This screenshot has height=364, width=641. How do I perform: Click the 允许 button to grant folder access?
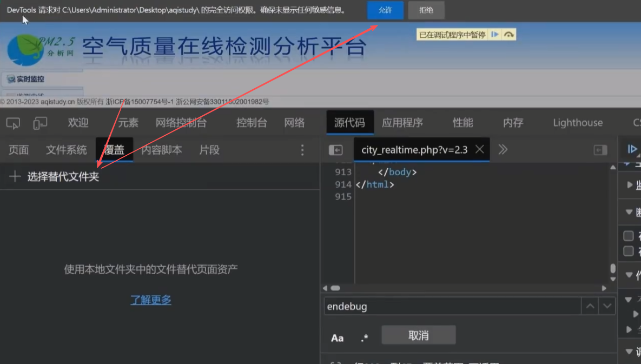coord(385,10)
